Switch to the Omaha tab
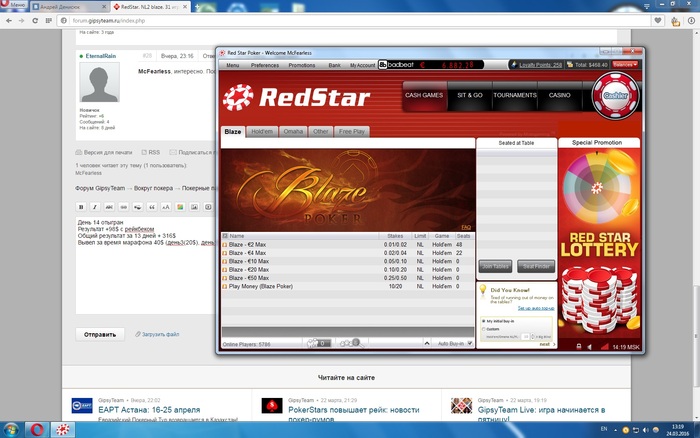The width and height of the screenshot is (700, 438). 293,132
